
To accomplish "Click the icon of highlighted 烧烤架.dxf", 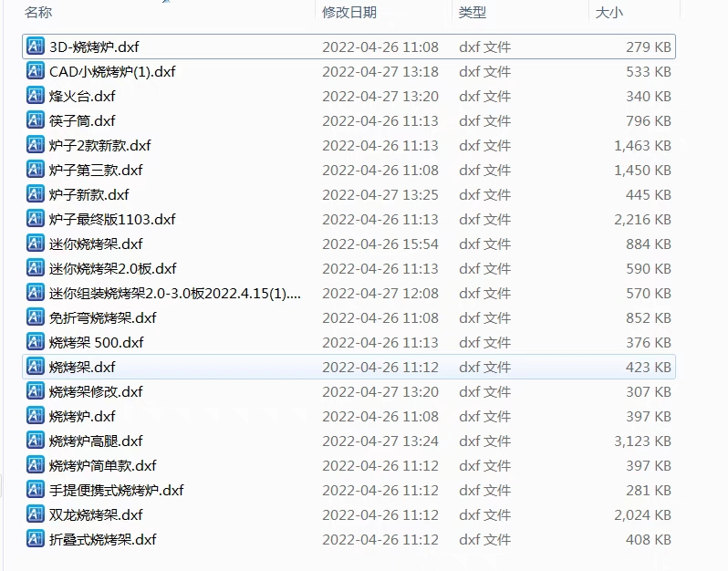I will [x=36, y=367].
